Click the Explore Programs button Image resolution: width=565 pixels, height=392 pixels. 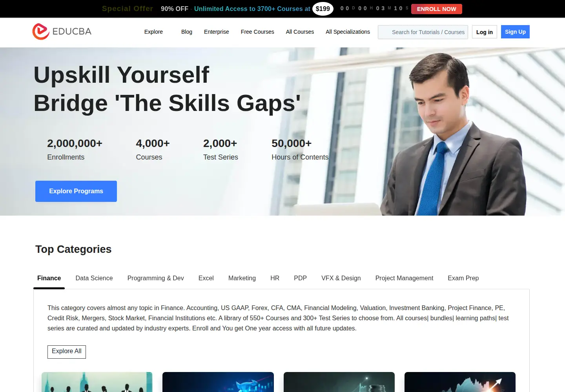click(76, 191)
